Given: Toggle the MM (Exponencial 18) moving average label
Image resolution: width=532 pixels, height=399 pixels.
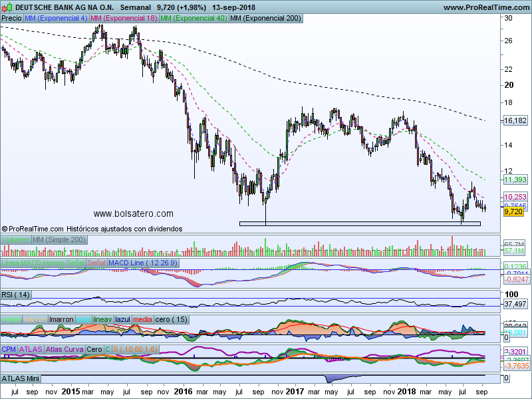Looking at the screenshot, I should pyautogui.click(x=123, y=19).
